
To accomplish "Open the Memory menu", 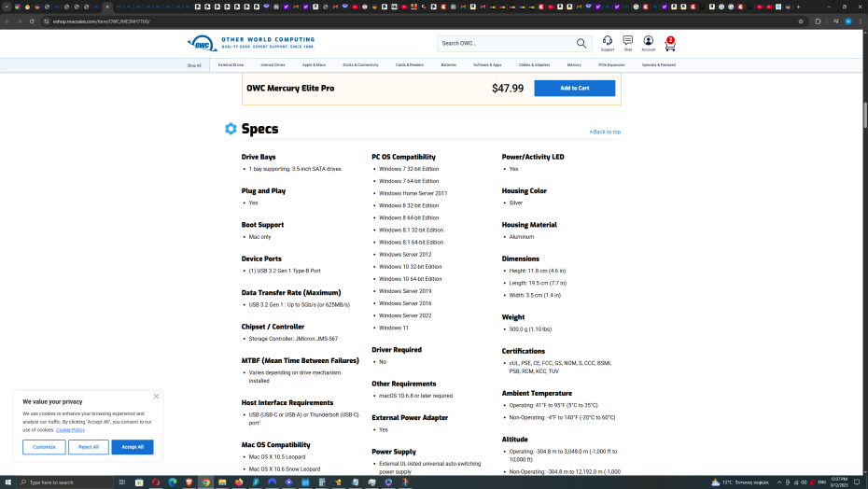I will pyautogui.click(x=574, y=64).
